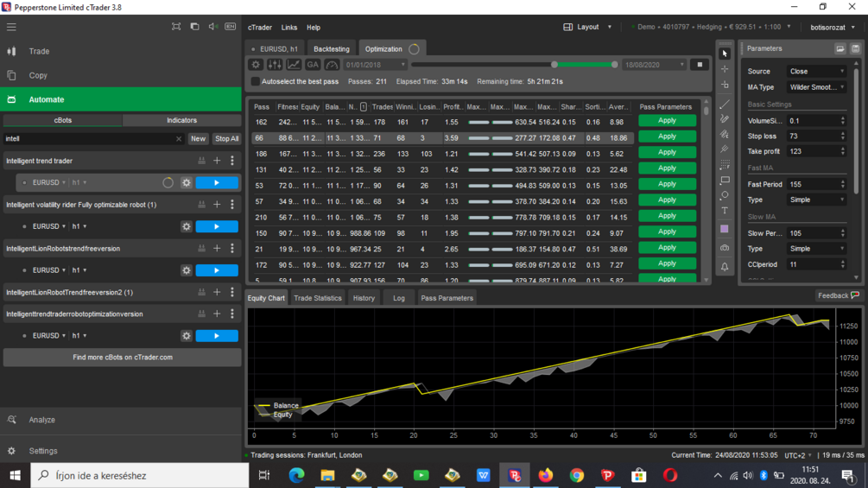Open the botisorozat account dropdown
Screen dimensions: 868x488
click(833, 27)
